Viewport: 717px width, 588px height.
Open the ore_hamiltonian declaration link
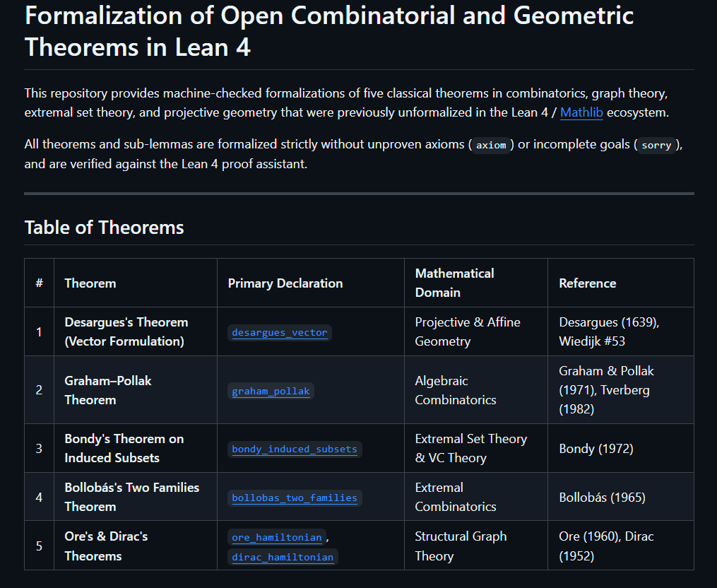point(277,537)
